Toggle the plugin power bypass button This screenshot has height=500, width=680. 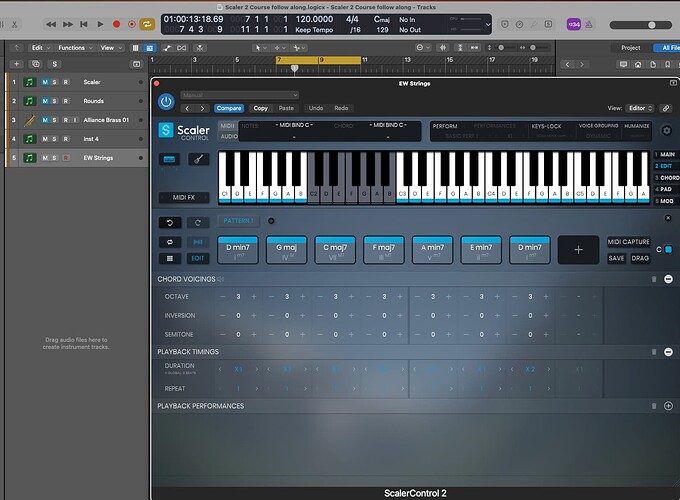tap(166, 101)
